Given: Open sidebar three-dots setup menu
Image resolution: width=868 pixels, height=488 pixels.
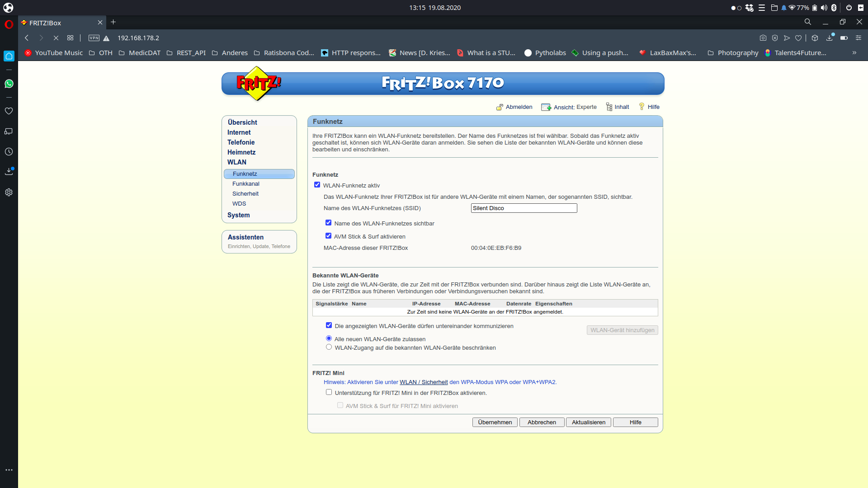Looking at the screenshot, I should 9,470.
